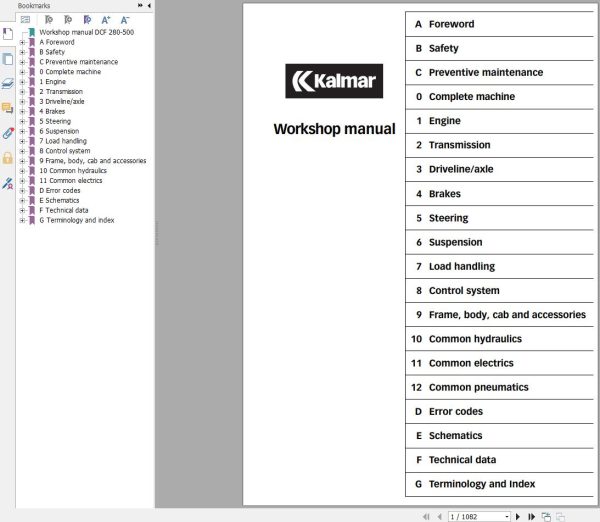
Task: Click Terminology and Index in page contents
Action: click(482, 484)
